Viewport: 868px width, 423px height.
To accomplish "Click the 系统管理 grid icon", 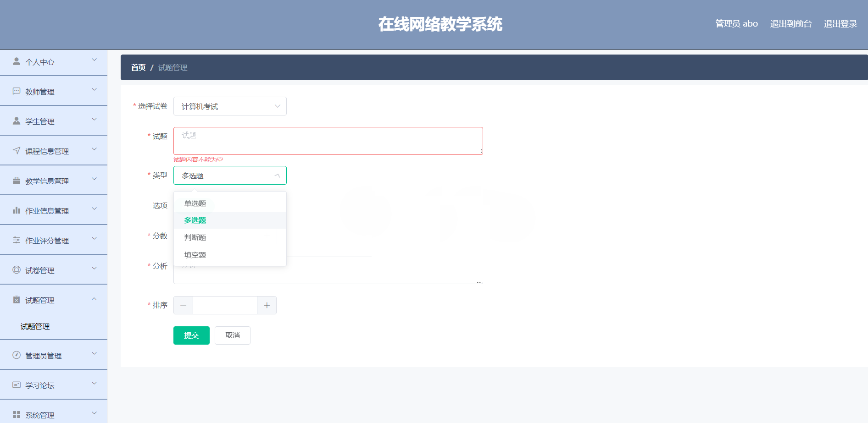I will click(x=17, y=414).
